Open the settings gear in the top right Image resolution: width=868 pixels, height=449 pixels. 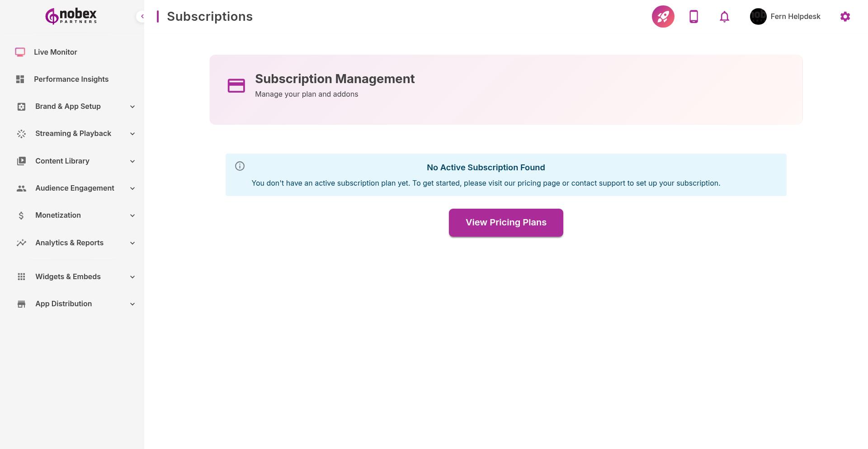click(x=845, y=16)
